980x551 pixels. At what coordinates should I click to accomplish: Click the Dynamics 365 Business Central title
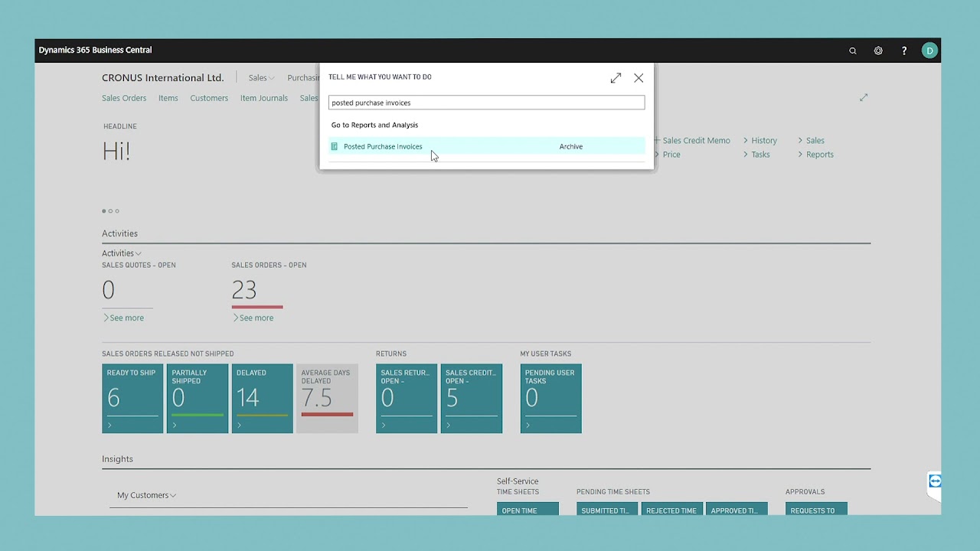pos(96,51)
